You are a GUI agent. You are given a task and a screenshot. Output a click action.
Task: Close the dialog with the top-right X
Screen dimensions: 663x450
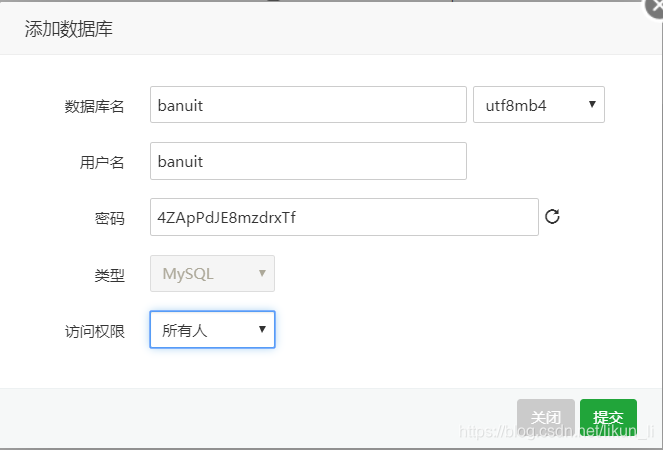[655, 6]
